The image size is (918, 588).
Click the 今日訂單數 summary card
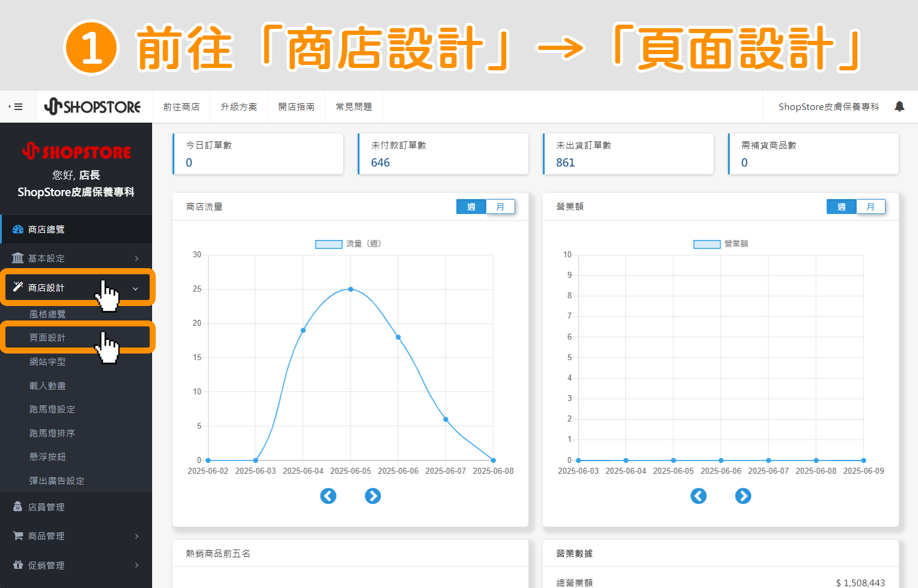[x=258, y=154]
